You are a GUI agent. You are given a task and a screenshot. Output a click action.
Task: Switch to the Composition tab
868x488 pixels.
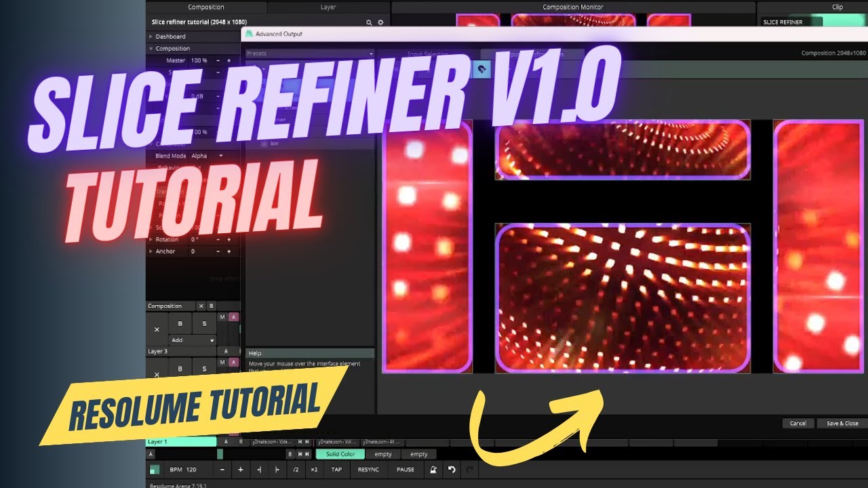coord(206,7)
